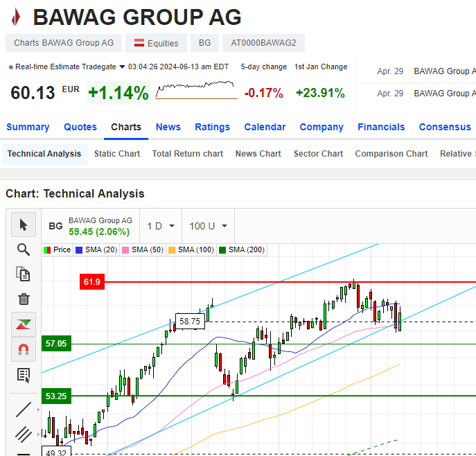This screenshot has width=476, height=456.
Task: Click the copy documents icon
Action: (x=24, y=274)
